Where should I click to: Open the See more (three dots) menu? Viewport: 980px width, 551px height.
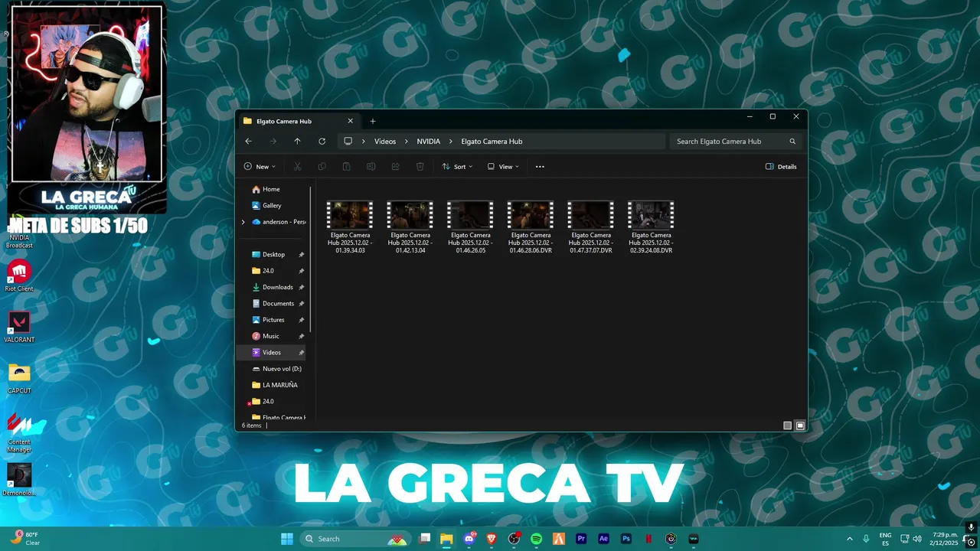[x=540, y=167]
